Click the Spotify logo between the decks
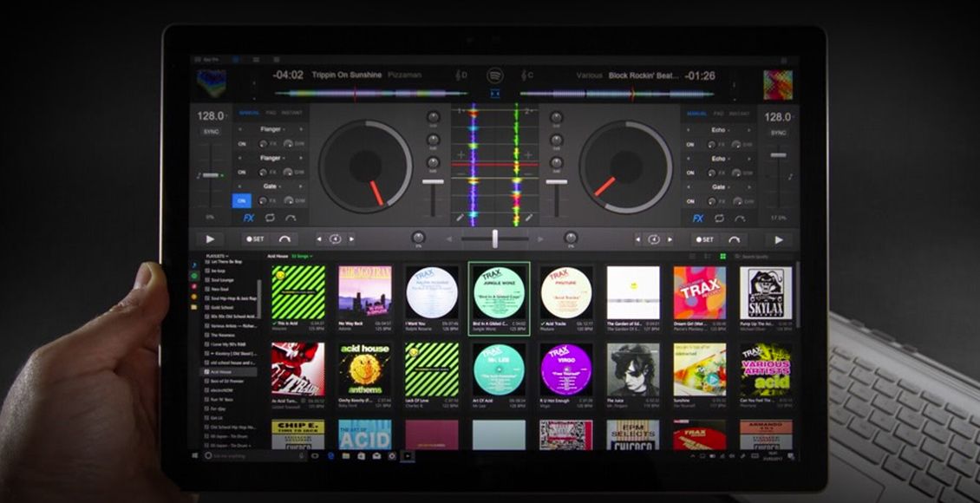This screenshot has width=980, height=503. coord(495,75)
